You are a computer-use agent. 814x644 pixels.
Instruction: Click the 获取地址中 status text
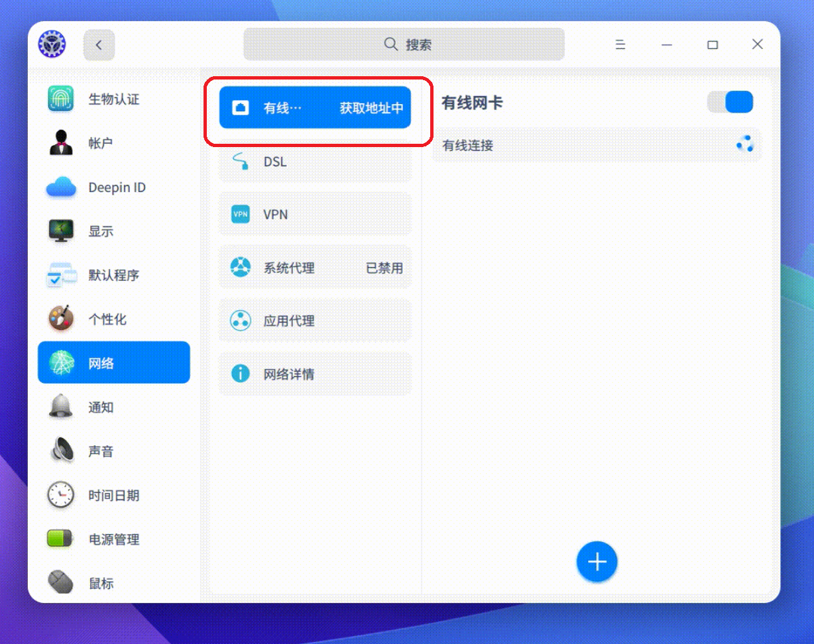(x=371, y=107)
